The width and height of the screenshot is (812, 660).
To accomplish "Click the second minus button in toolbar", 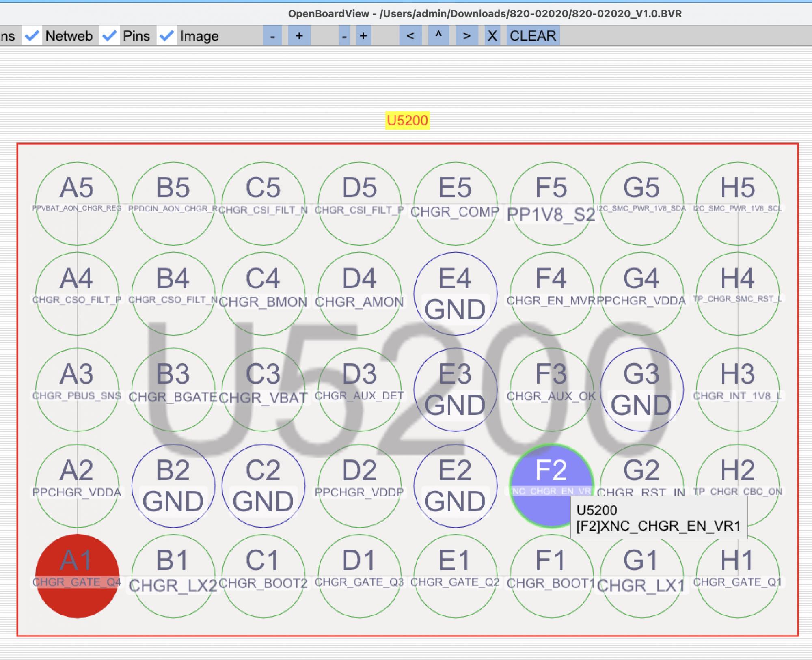I will 344,36.
